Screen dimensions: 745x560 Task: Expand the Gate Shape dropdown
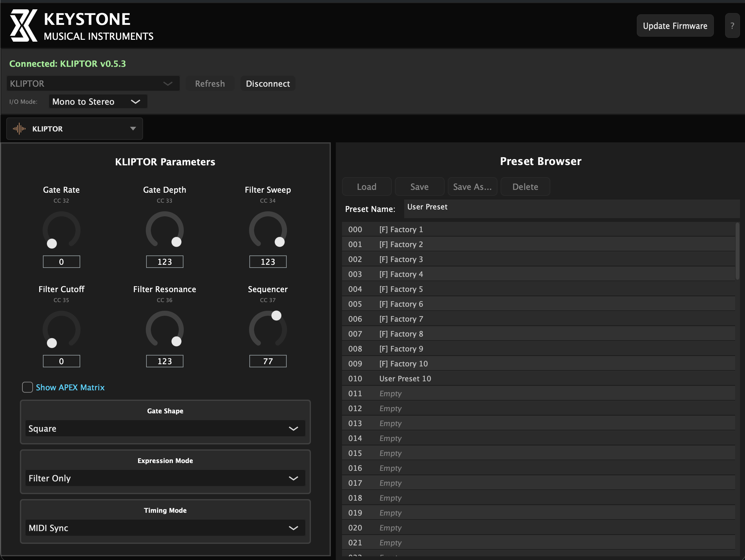tap(165, 429)
